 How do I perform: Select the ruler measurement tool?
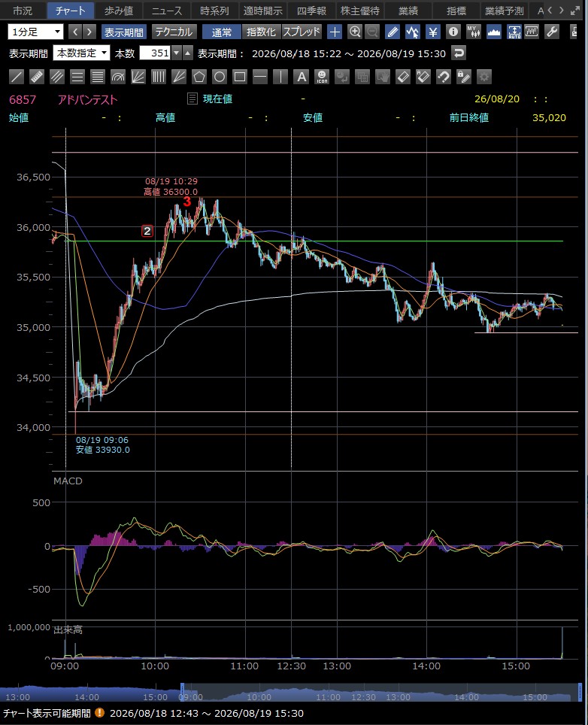tap(37, 77)
